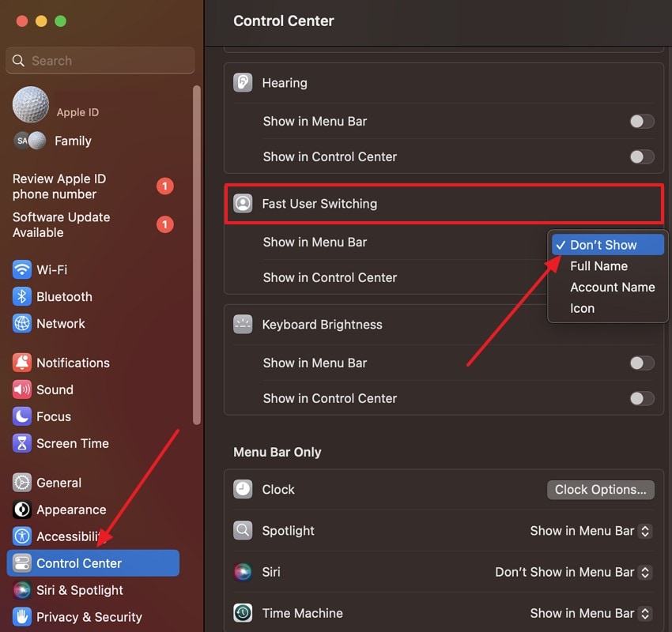Viewport: 672px width, 632px height.
Task: Click the Bluetooth sidebar icon
Action: click(x=22, y=297)
